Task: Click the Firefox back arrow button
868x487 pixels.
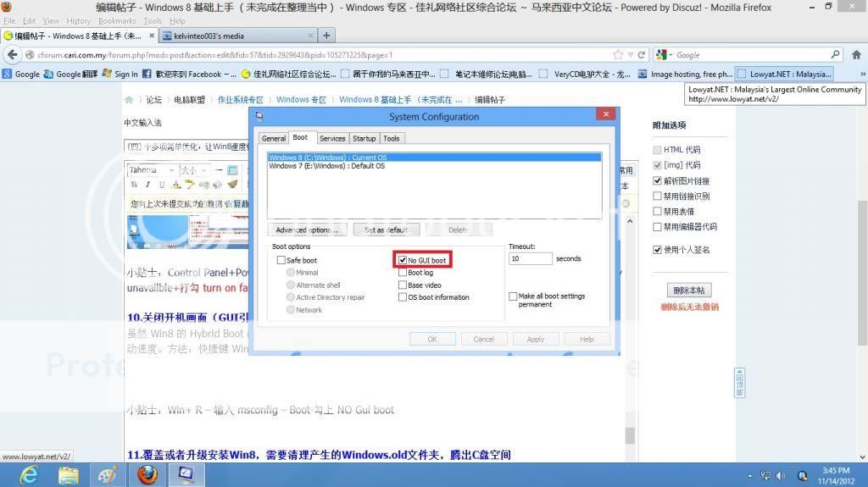Action: pyautogui.click(x=13, y=55)
